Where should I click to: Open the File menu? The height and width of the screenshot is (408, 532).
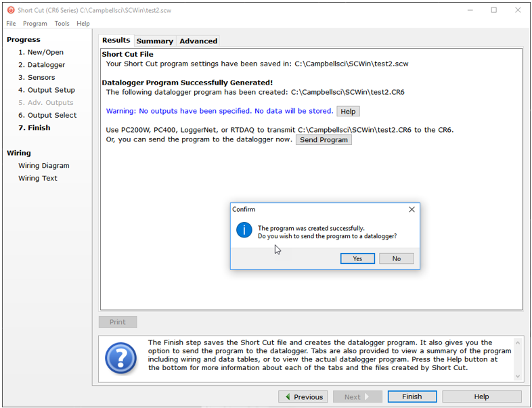11,24
